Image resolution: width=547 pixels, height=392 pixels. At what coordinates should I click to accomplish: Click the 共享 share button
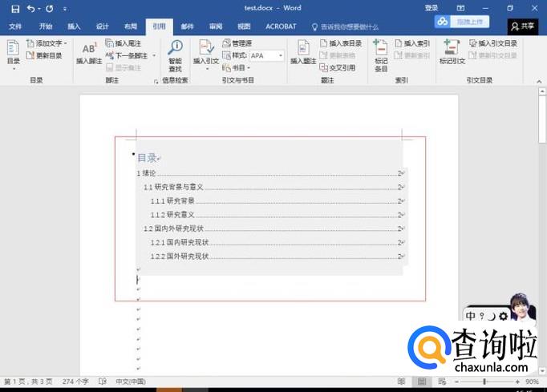[x=523, y=26]
